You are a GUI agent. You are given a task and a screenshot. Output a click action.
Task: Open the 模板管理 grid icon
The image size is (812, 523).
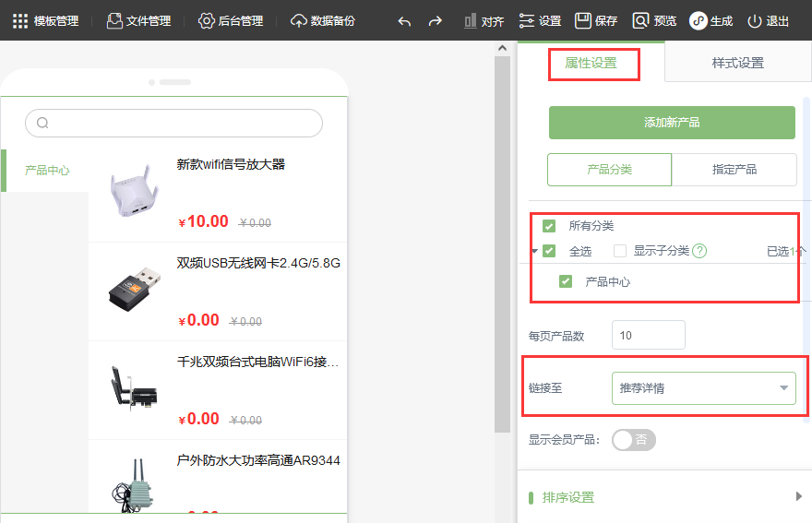20,21
